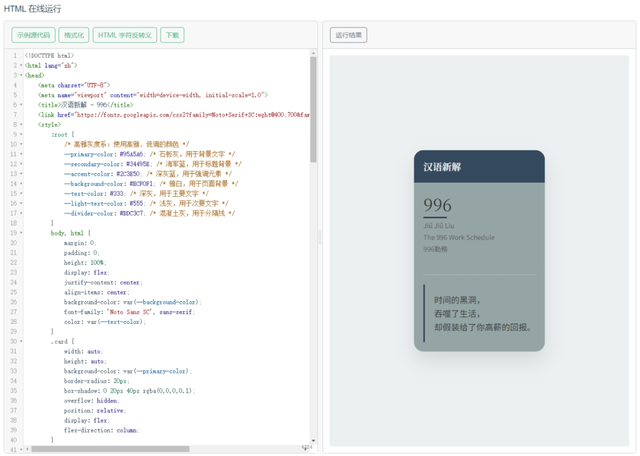Click the link href fonts.googleapis.com line

click(173, 115)
